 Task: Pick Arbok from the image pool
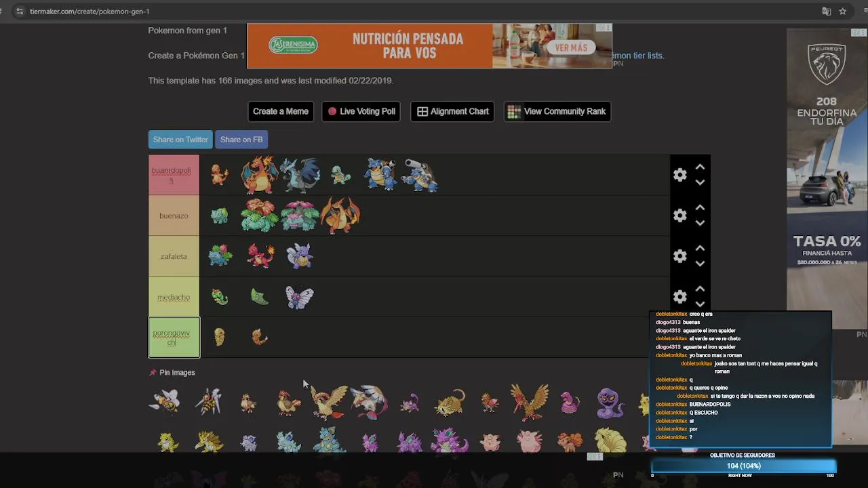point(610,402)
